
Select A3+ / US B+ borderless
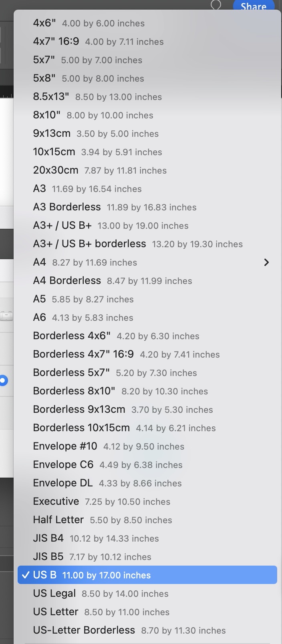138,244
